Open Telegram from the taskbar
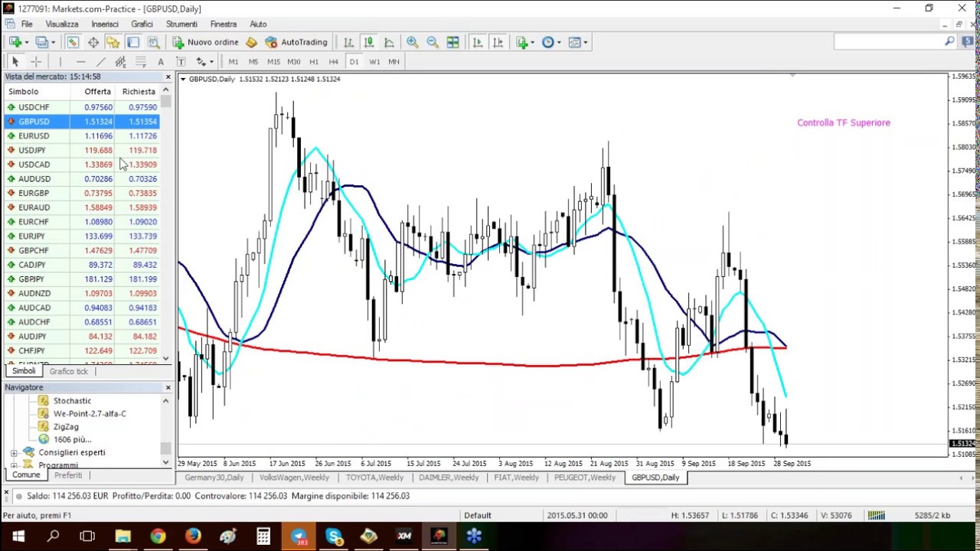980x551 pixels. click(299, 536)
